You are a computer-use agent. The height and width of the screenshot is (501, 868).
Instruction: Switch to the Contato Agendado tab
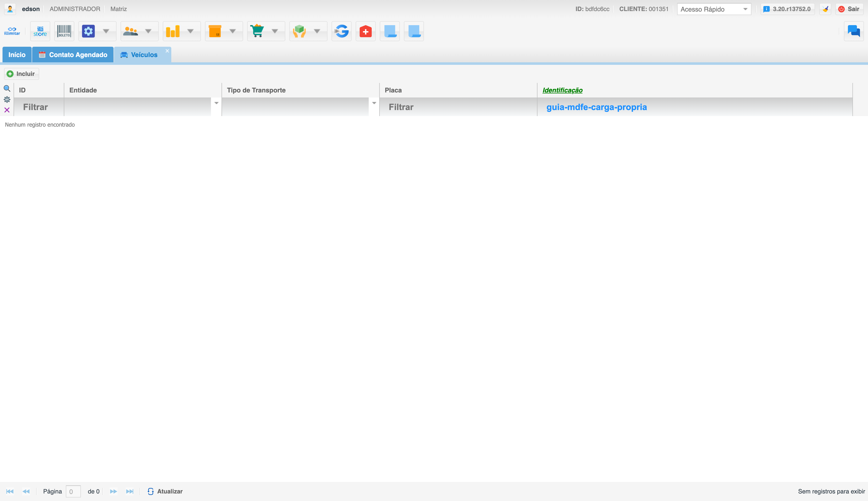[73, 55]
